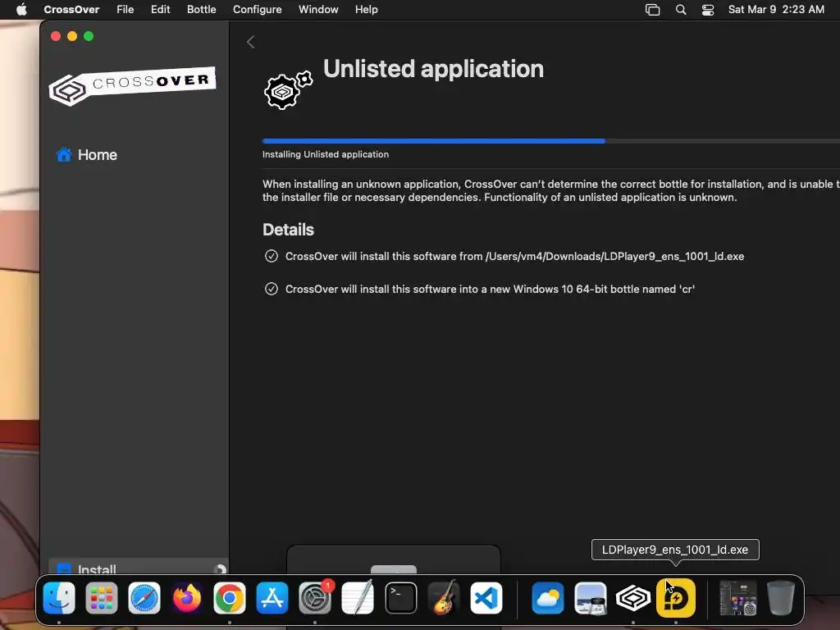Launch GarageBand from the Dock

(444, 598)
